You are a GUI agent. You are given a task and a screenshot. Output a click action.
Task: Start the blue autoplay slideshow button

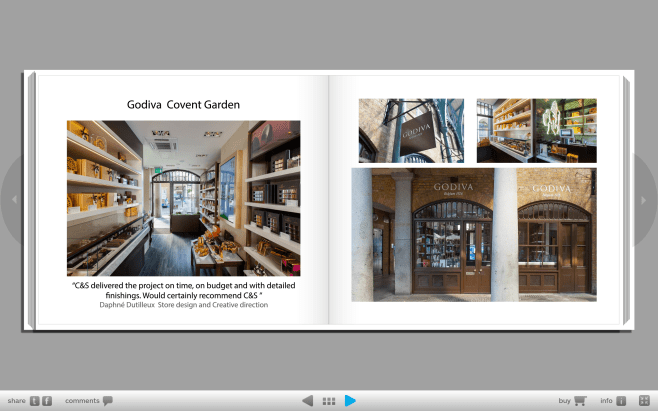(x=350, y=401)
